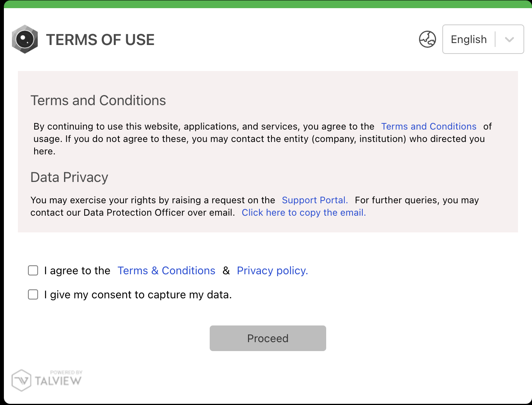Viewport: 532px width, 405px height.
Task: Select the TERMS OF USE page title
Action: click(x=100, y=40)
